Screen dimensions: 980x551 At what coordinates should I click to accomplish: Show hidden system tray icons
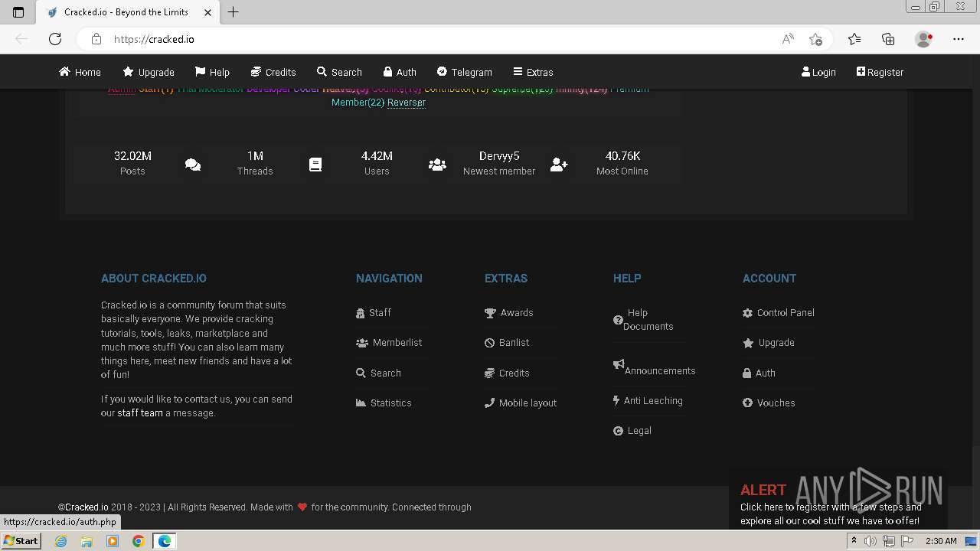(x=854, y=541)
